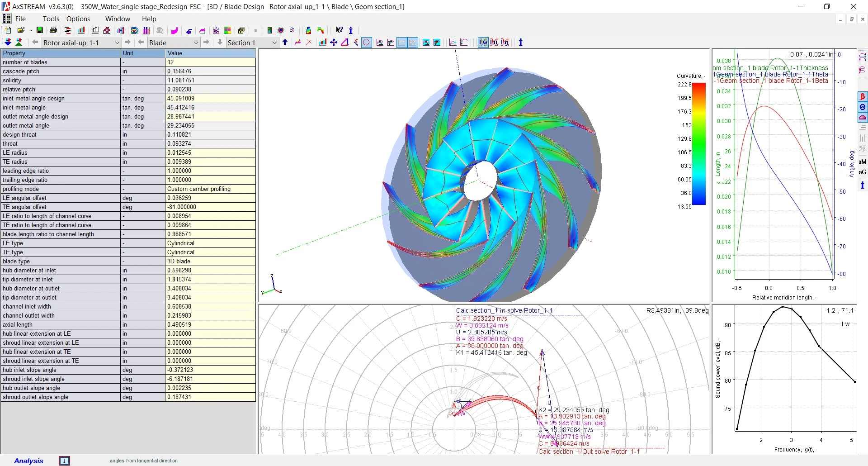The height and width of the screenshot is (466, 868).
Task: Click the blue down-arrow import icon
Action: coord(8,42)
